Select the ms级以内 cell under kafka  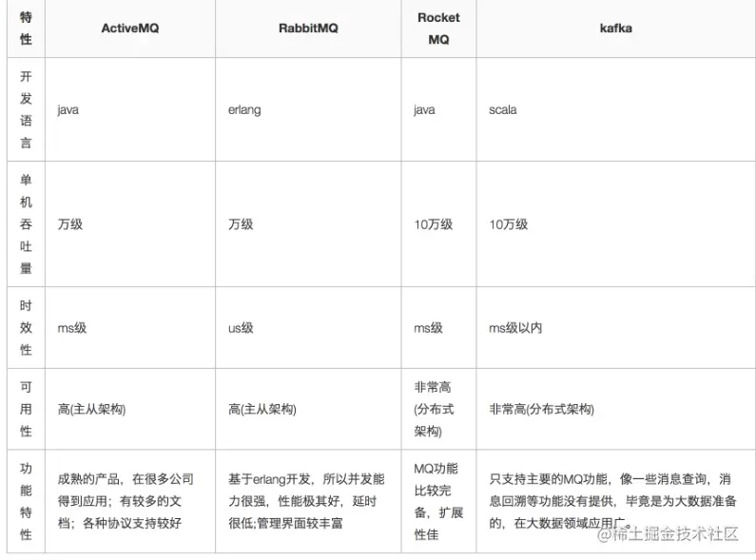(615, 328)
